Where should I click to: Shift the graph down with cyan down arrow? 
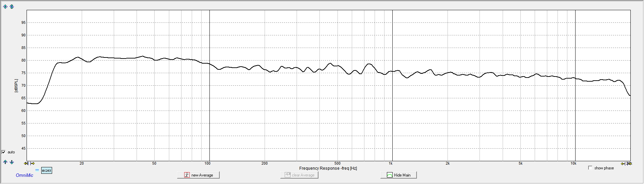coord(12,162)
